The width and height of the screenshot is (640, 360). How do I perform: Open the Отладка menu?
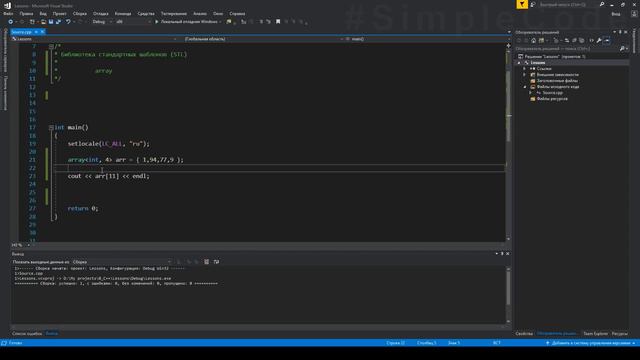click(100, 13)
